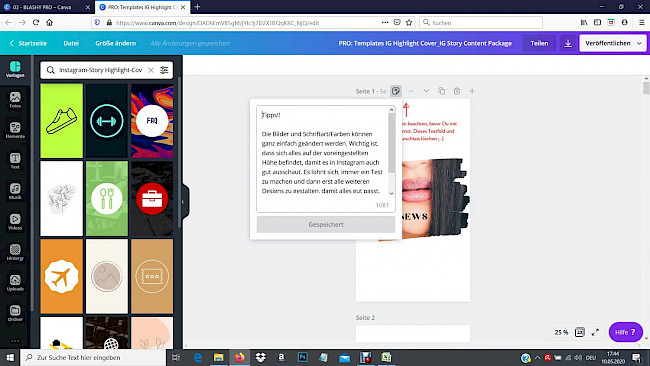Toggle the page notes icon for Seite 1
The height and width of the screenshot is (366, 650).
pos(396,91)
